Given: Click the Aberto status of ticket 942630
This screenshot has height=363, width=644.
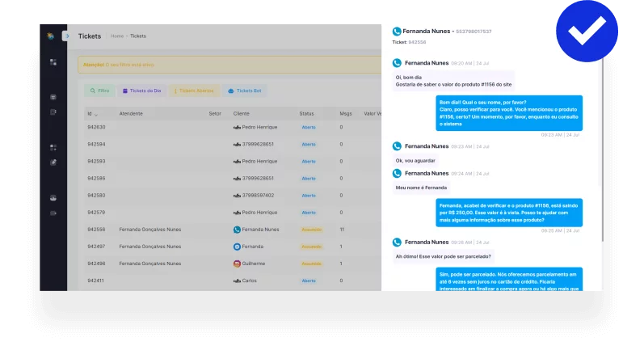Looking at the screenshot, I should tap(309, 128).
